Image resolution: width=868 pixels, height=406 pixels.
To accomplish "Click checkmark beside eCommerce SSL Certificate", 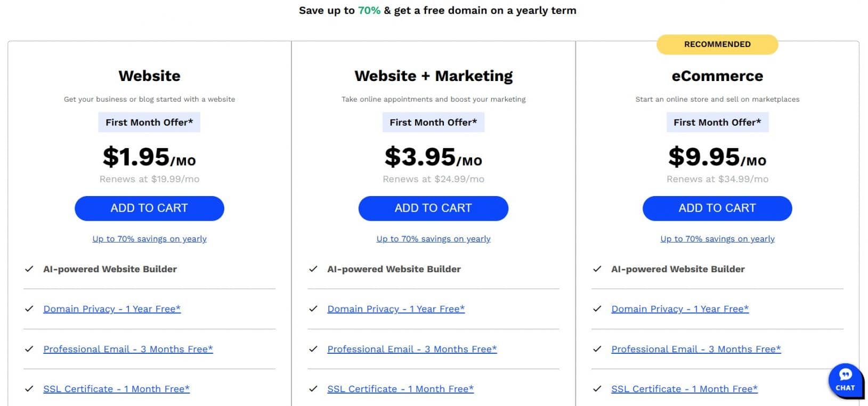I will click(x=597, y=389).
